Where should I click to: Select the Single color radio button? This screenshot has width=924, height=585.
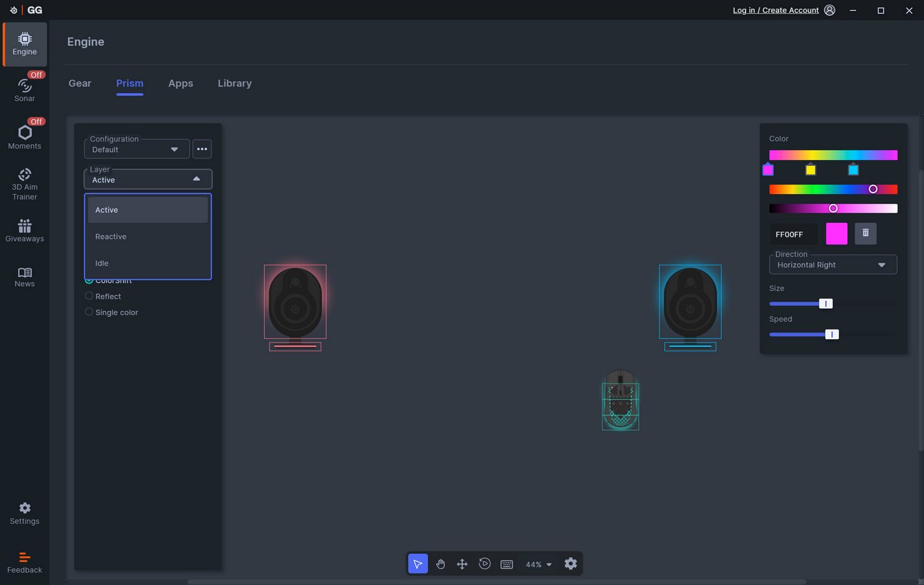click(90, 312)
